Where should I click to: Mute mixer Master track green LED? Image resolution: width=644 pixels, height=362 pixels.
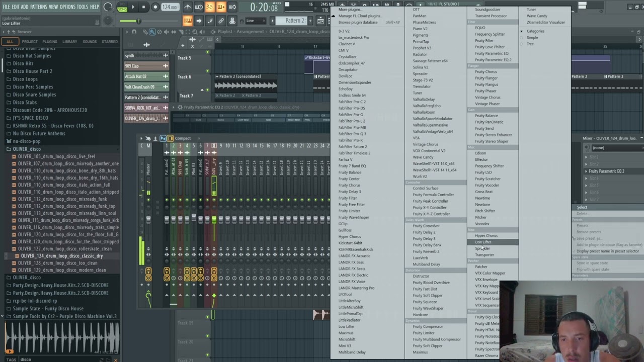(148, 200)
